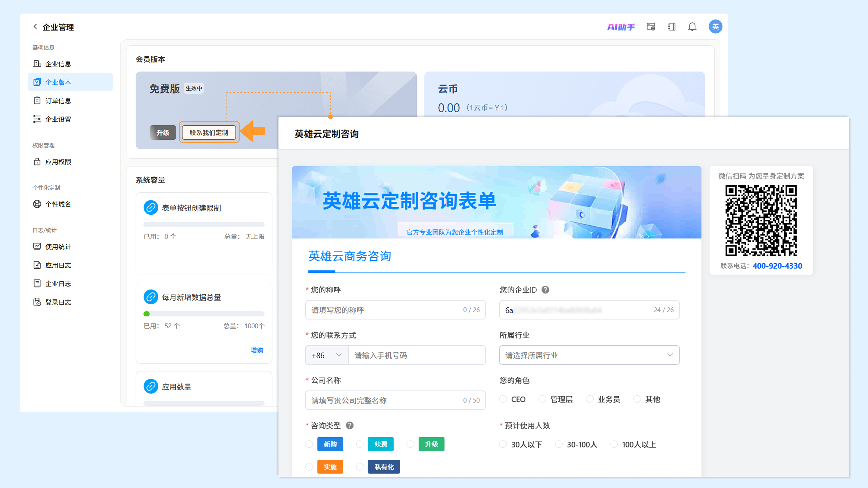This screenshot has height=488, width=868.
Task: Click the 应用数量 usage progress bar
Action: click(x=204, y=403)
